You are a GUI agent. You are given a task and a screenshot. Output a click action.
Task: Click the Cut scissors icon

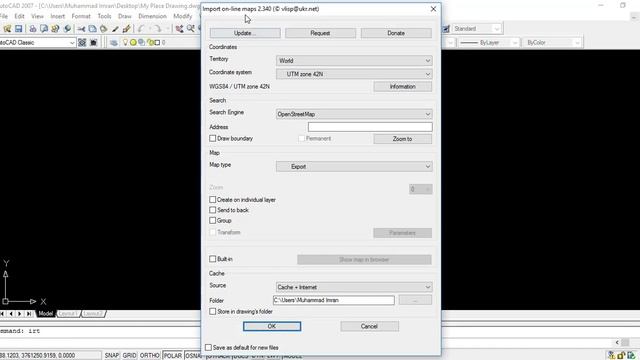81,29
